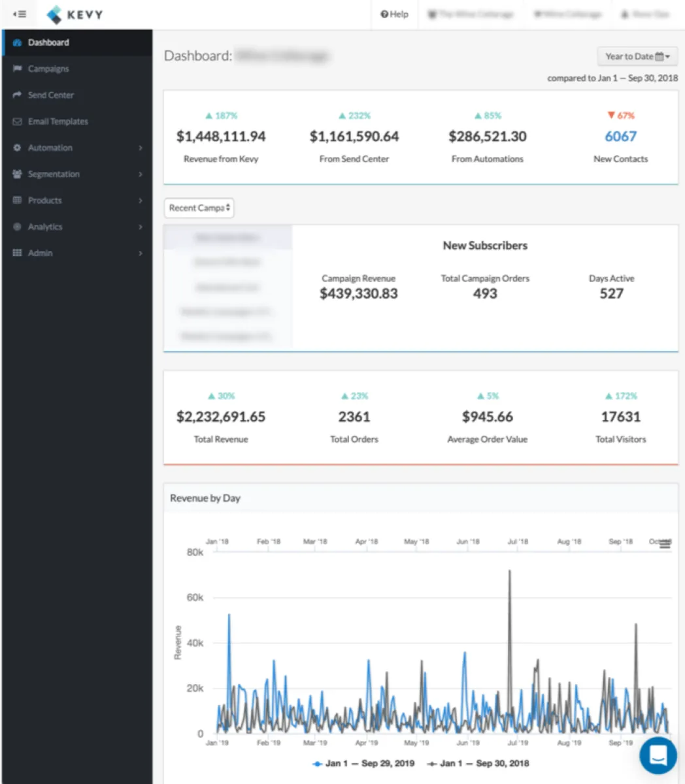
Task: Click the Send Center arrow icon
Action: (18, 95)
